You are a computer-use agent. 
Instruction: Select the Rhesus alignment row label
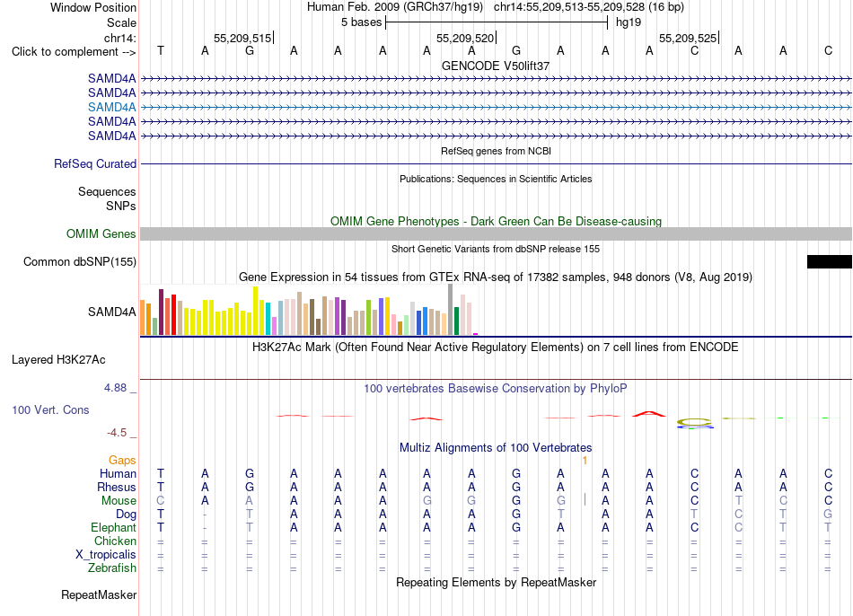point(117,488)
